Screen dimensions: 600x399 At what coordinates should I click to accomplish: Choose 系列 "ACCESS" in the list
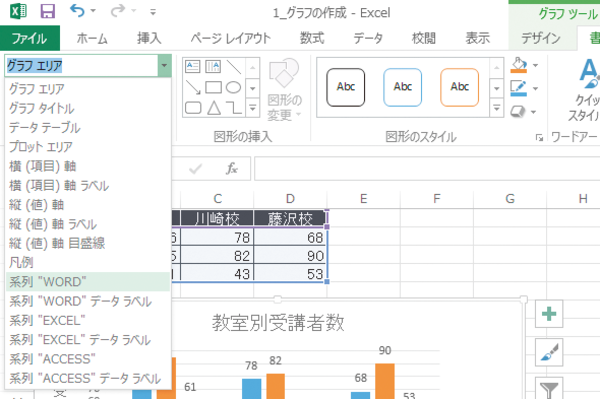pos(88,359)
